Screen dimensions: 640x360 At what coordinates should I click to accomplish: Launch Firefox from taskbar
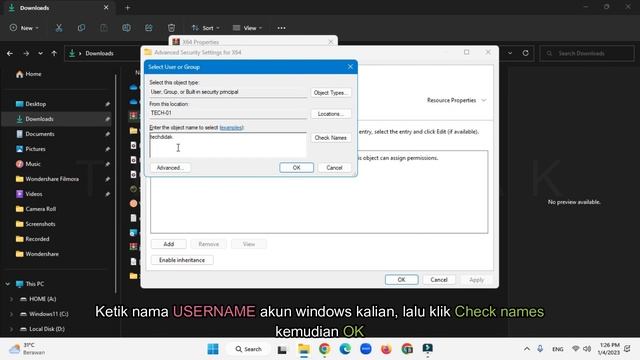(x=386, y=349)
